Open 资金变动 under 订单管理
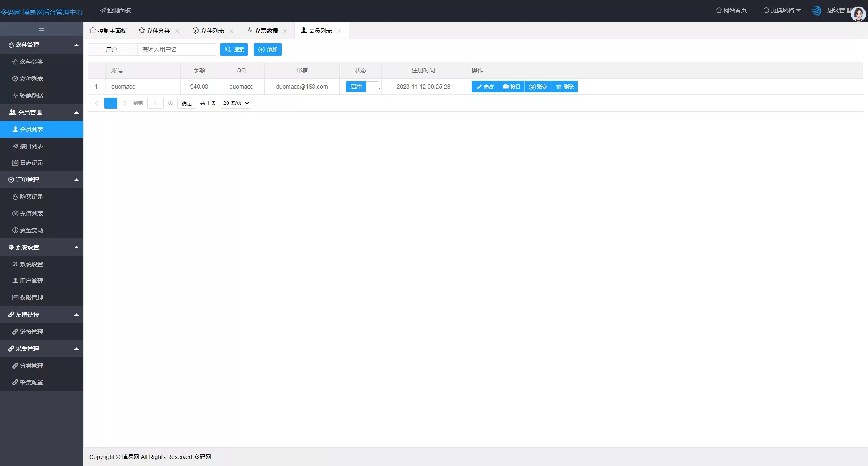Viewport: 868px width, 466px height. pos(32,230)
